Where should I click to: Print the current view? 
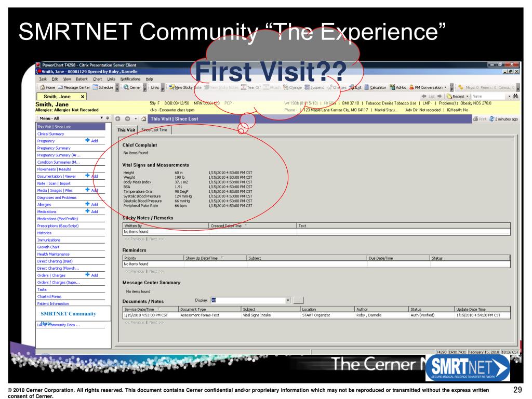tap(480, 119)
